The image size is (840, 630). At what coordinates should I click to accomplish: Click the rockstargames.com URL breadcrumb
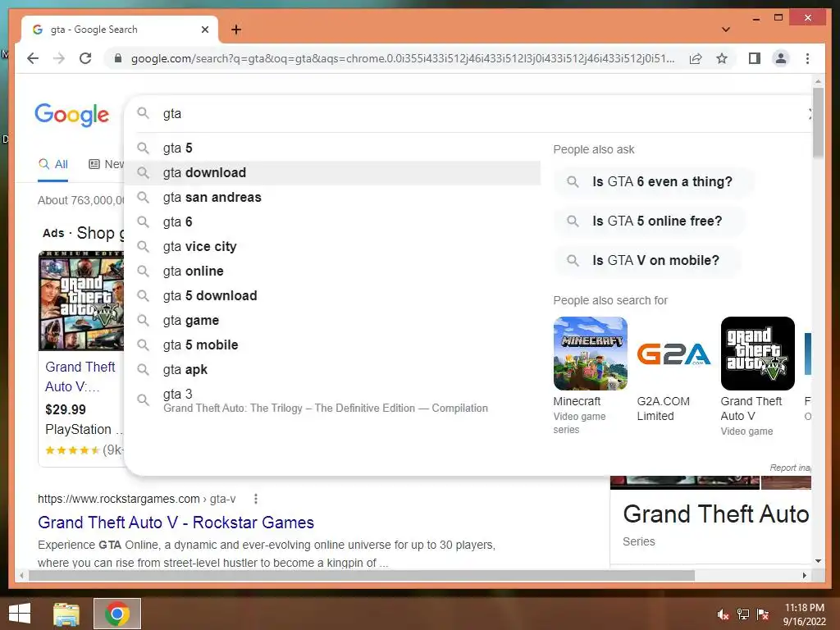pos(137,499)
